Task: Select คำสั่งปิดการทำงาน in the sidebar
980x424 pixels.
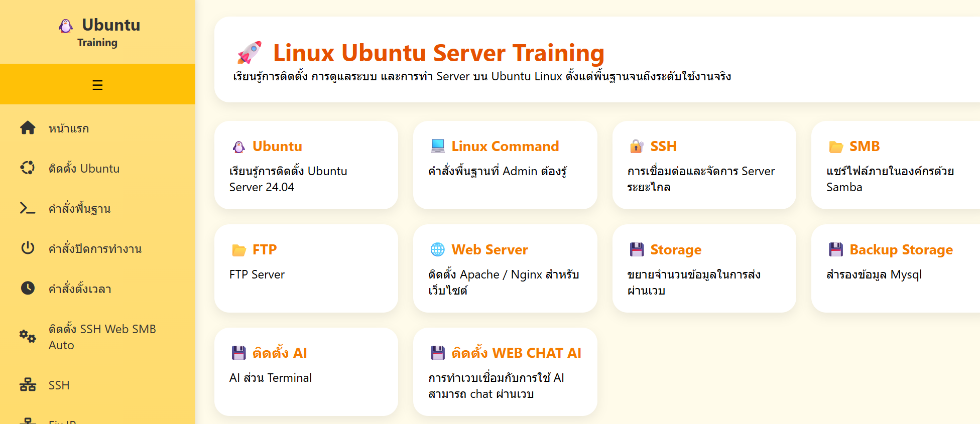Action: point(97,248)
